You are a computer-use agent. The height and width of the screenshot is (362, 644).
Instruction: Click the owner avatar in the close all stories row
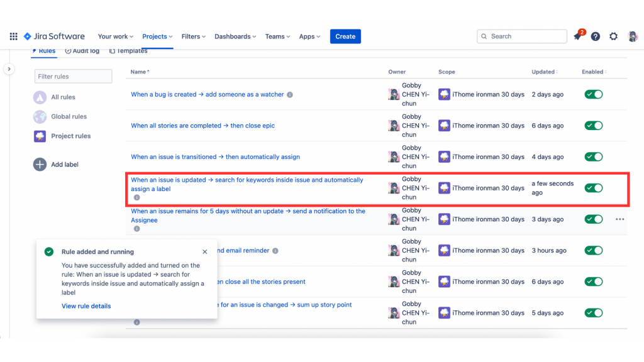(394, 282)
